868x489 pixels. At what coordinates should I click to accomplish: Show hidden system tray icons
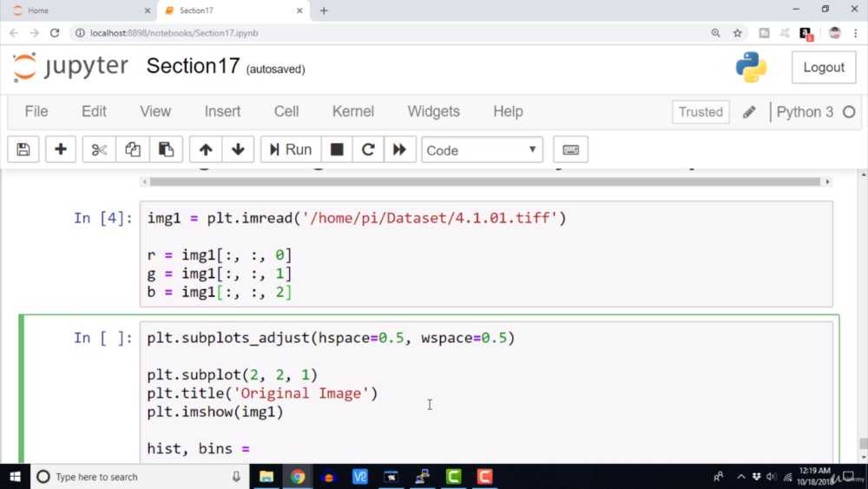740,477
